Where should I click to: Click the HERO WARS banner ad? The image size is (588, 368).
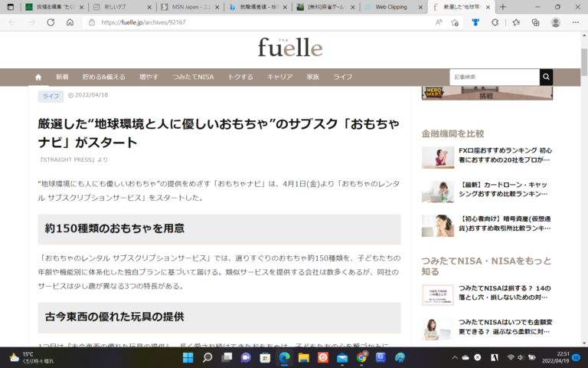[487, 93]
